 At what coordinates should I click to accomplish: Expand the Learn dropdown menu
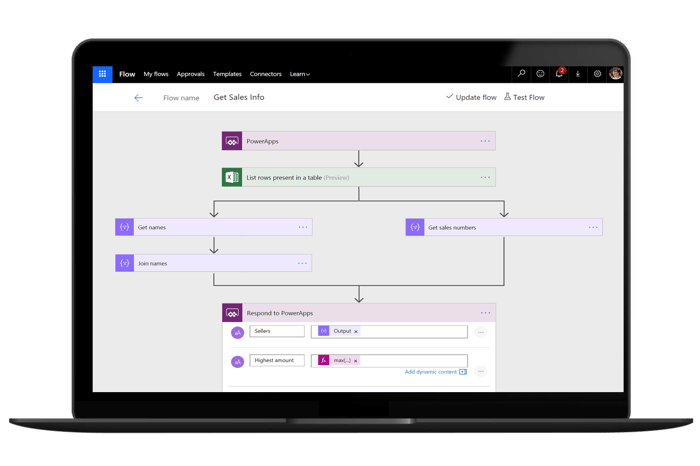(300, 74)
